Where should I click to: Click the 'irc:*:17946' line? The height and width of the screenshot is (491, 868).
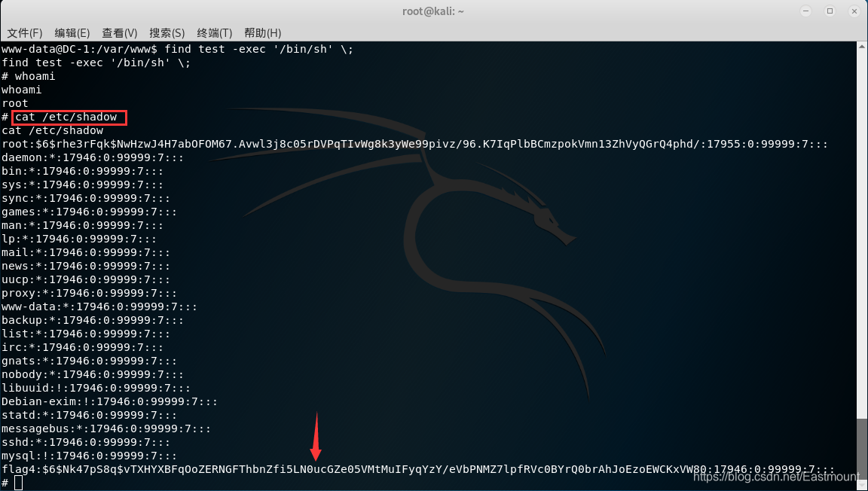coord(82,347)
